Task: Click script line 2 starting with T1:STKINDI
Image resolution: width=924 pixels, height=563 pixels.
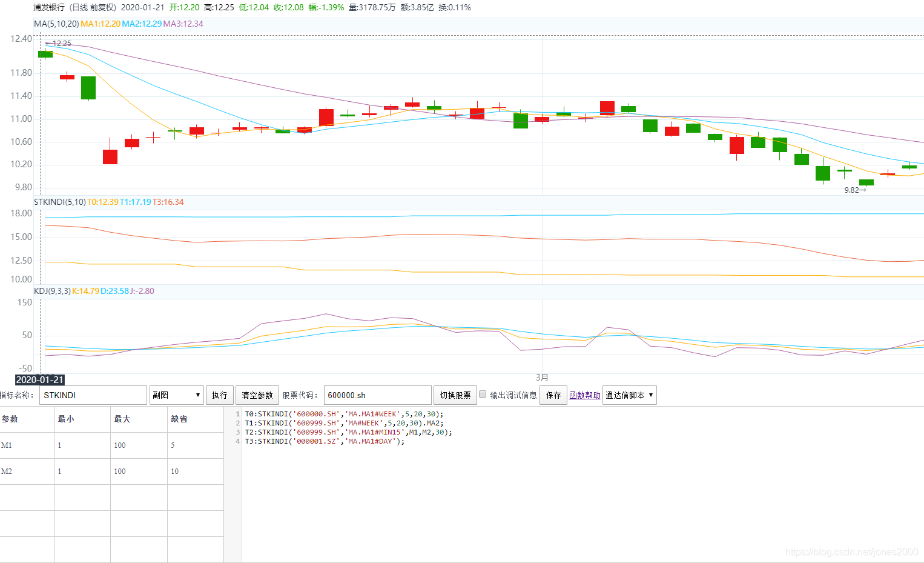Action: 344,423
